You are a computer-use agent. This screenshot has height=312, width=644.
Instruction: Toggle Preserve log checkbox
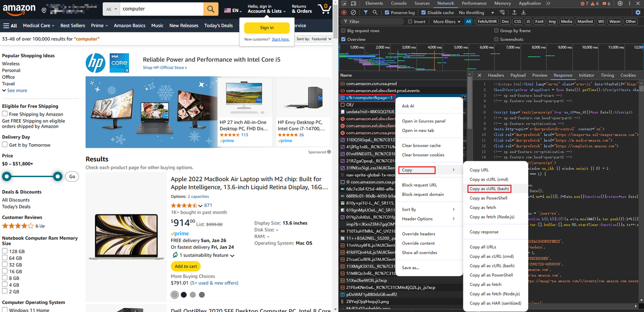(x=386, y=13)
